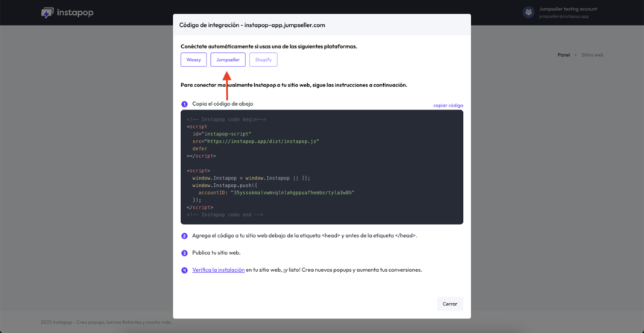Click the step 3 numbered circle
This screenshot has height=333, width=644.
184,253
